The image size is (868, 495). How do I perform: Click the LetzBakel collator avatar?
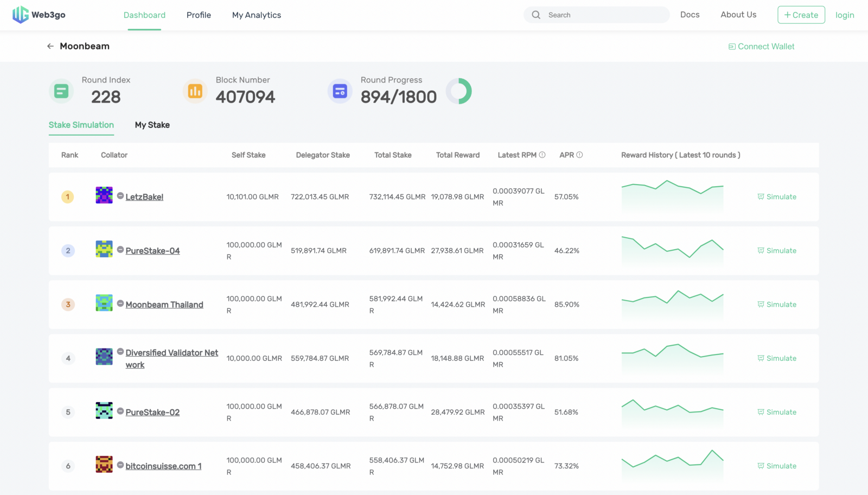click(104, 195)
